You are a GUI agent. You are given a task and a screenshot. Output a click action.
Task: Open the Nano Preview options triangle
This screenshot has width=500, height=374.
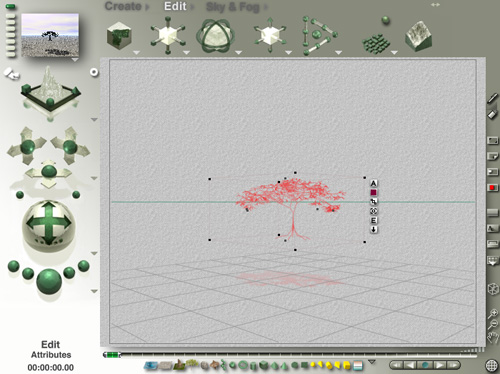(75, 60)
